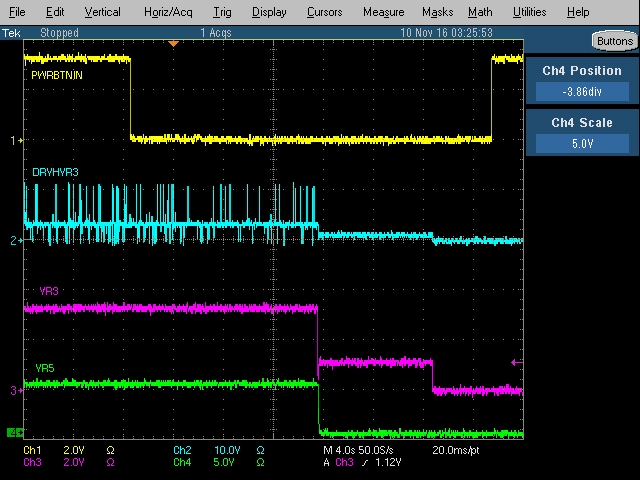This screenshot has width=640, height=480.
Task: Open the Utilities menu
Action: tap(529, 12)
